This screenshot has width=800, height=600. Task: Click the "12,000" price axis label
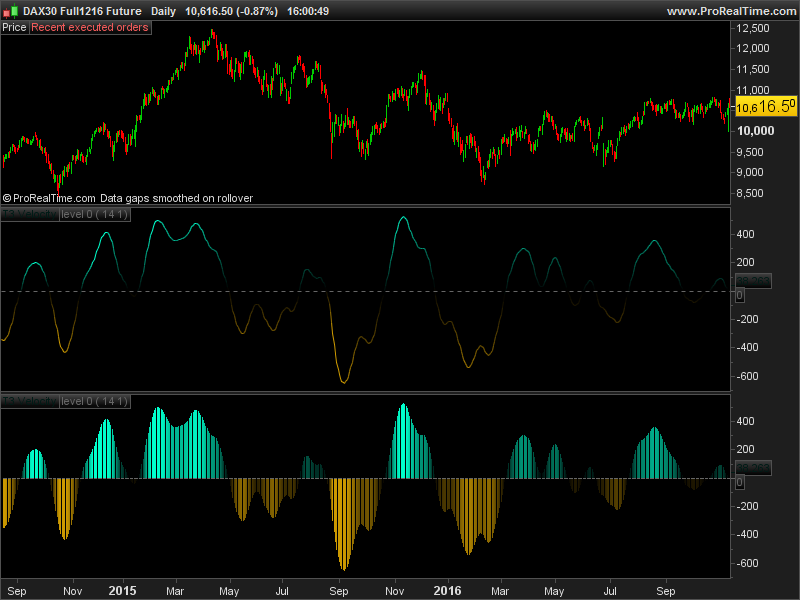point(753,48)
